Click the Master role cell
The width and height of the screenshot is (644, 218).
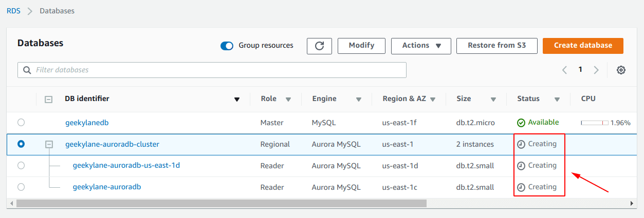tap(272, 123)
